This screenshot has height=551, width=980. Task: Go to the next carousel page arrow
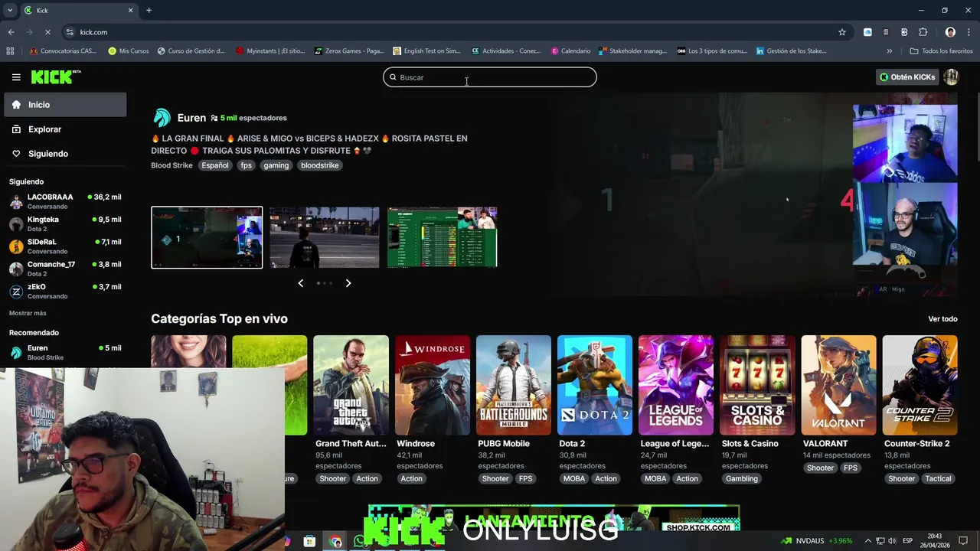coord(348,283)
